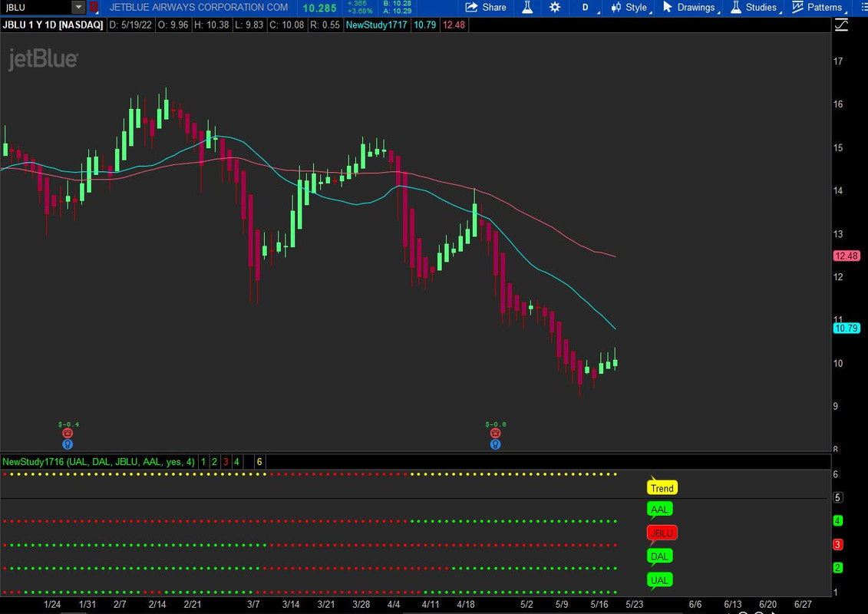Viewport: 868px width, 614px height.
Task: Click the Share button
Action: [x=486, y=8]
